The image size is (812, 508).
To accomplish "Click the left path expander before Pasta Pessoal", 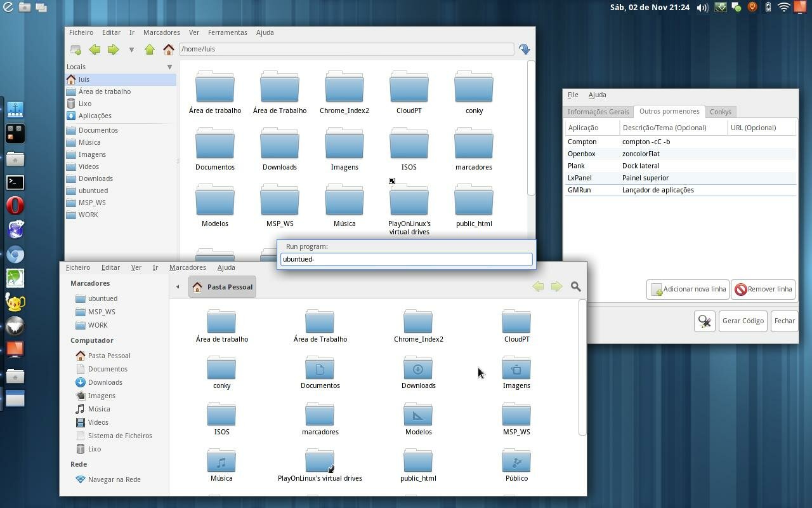I will (178, 287).
